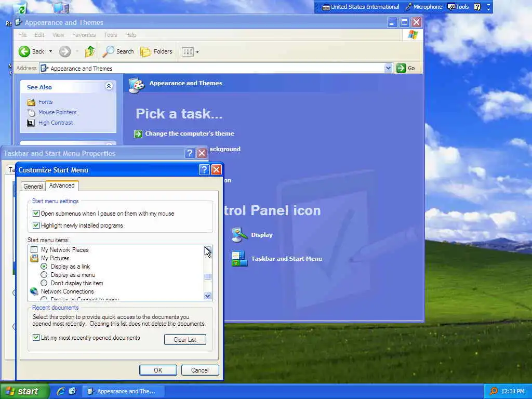
Task: Open the Edit menu
Action: [39, 35]
